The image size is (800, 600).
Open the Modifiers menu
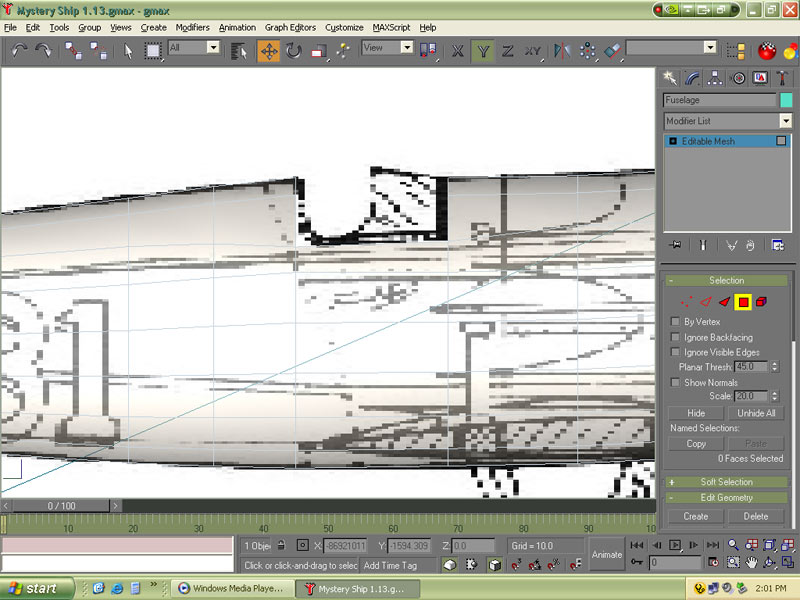click(x=193, y=28)
